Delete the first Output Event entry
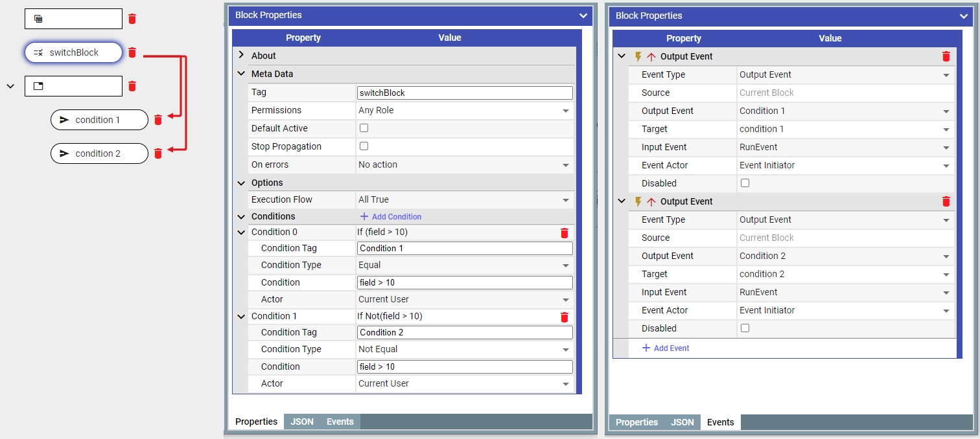 [946, 56]
